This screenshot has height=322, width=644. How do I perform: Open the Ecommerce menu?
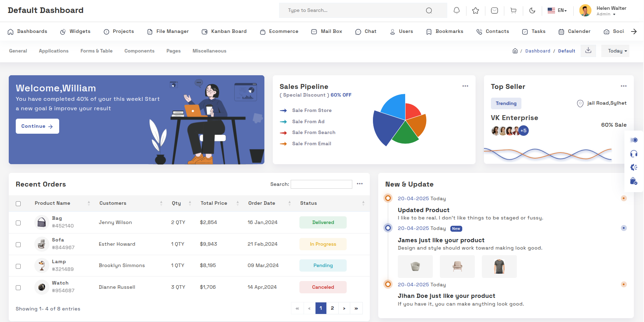coord(279,31)
